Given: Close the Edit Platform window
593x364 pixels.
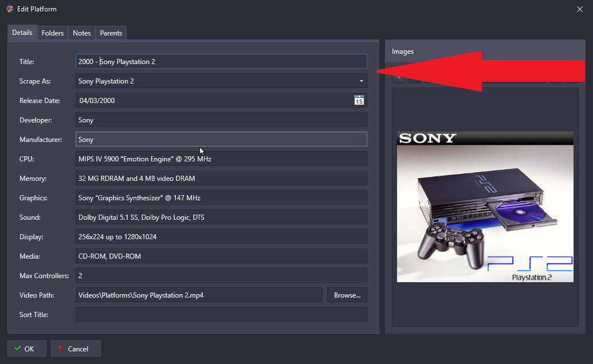Looking at the screenshot, I should tap(580, 9).
